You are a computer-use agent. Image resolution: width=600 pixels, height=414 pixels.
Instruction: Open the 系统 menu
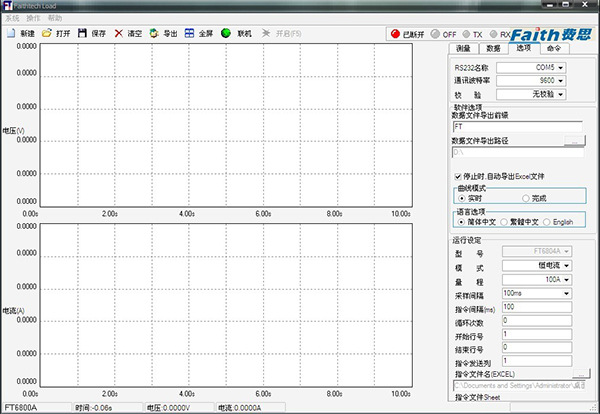coord(12,18)
